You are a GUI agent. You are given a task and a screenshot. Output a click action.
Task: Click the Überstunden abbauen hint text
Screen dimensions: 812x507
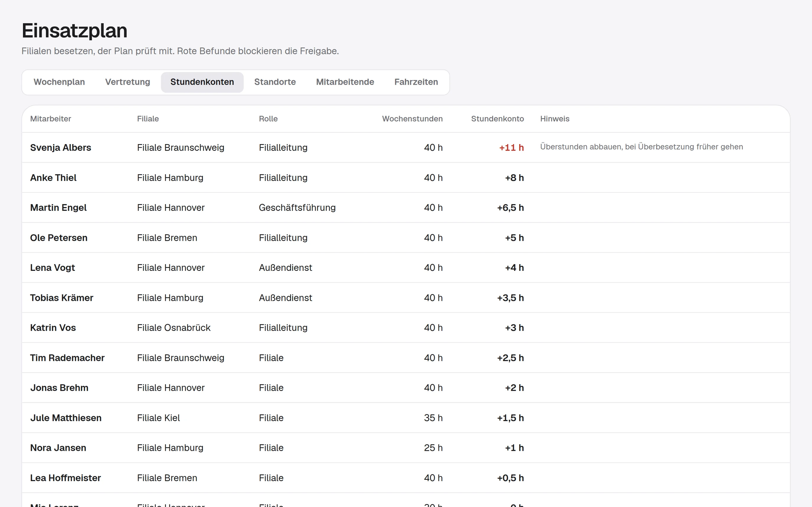[x=641, y=147]
